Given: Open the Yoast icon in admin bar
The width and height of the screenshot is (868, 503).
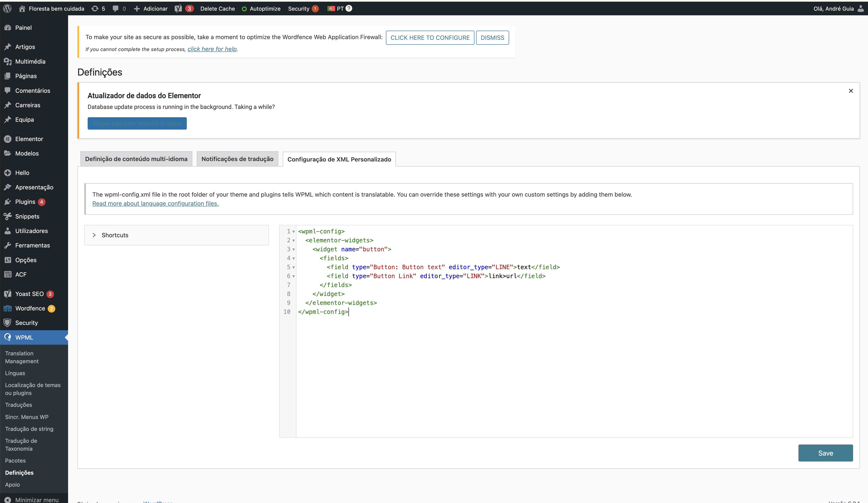Looking at the screenshot, I should (x=178, y=9).
